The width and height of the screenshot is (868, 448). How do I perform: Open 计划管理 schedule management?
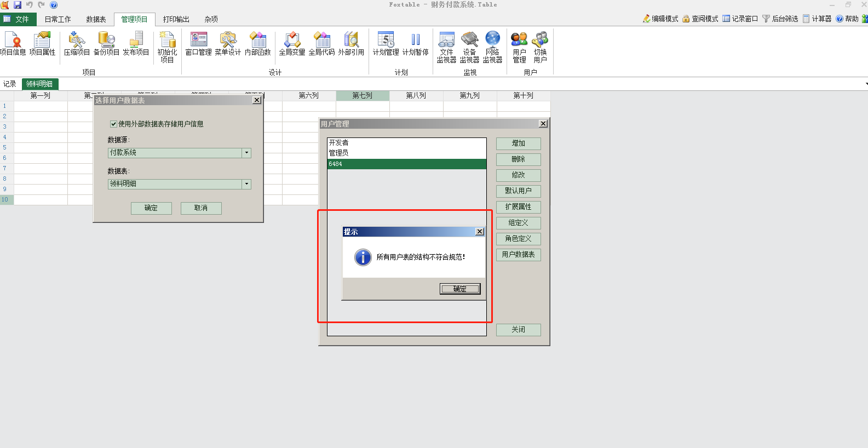click(386, 44)
